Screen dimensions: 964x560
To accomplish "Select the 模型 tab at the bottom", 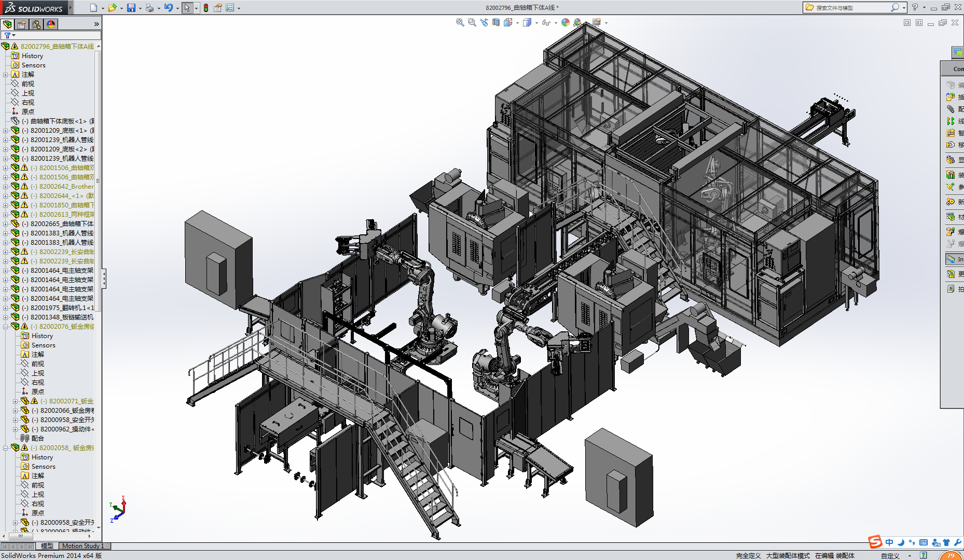I will (47, 546).
